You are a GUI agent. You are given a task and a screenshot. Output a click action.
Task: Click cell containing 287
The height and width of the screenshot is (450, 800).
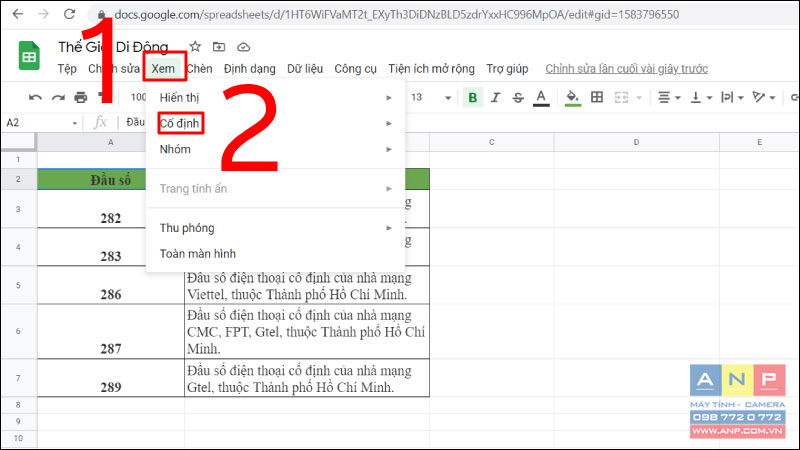[111, 332]
